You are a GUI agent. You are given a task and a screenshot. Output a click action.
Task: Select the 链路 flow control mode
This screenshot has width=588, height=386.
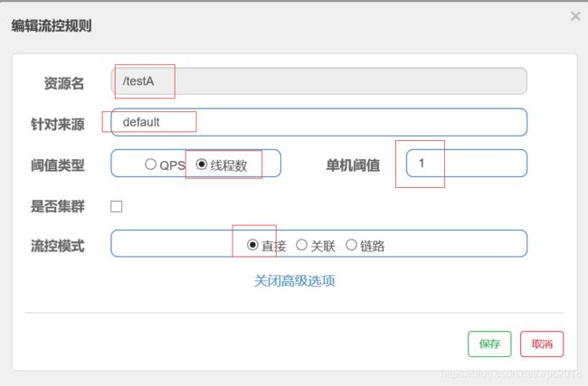[x=351, y=245]
